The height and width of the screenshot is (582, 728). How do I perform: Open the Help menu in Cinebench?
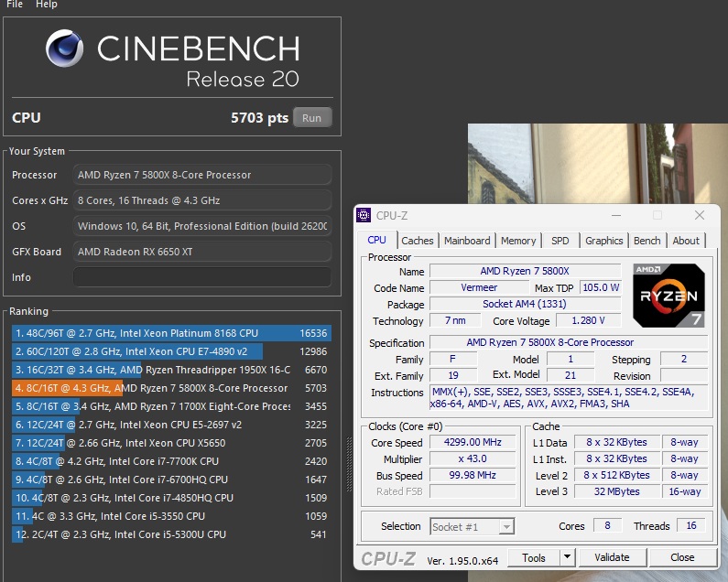[47, 4]
